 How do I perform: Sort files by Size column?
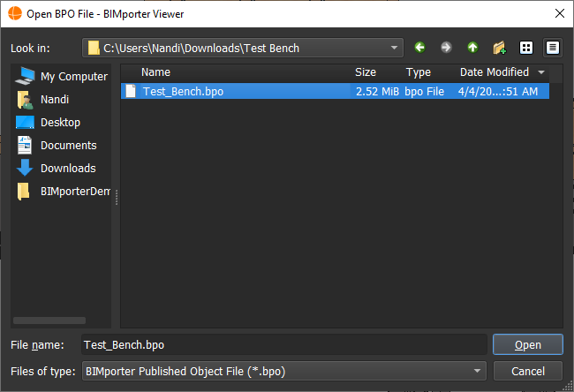[366, 72]
